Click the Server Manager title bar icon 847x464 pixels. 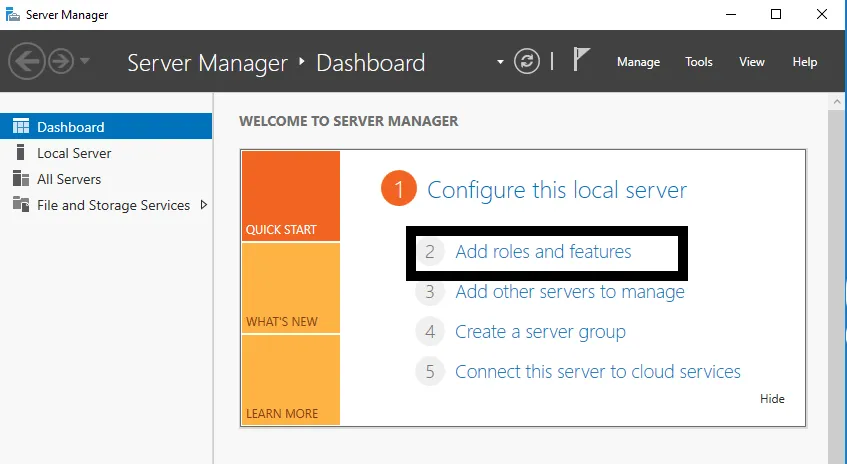[x=12, y=15]
